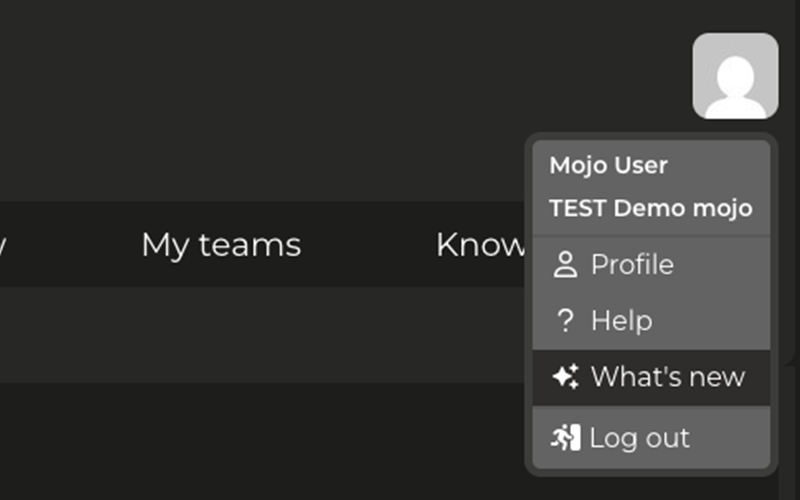Click the user avatar icon
The width and height of the screenshot is (800, 500).
pos(735,76)
